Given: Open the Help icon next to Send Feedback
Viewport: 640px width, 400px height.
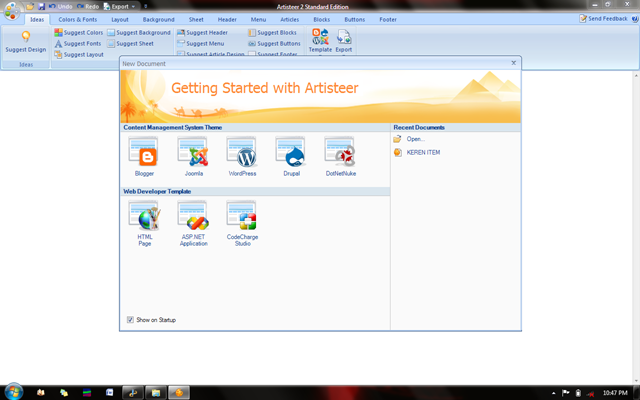Looking at the screenshot, I should point(635,19).
